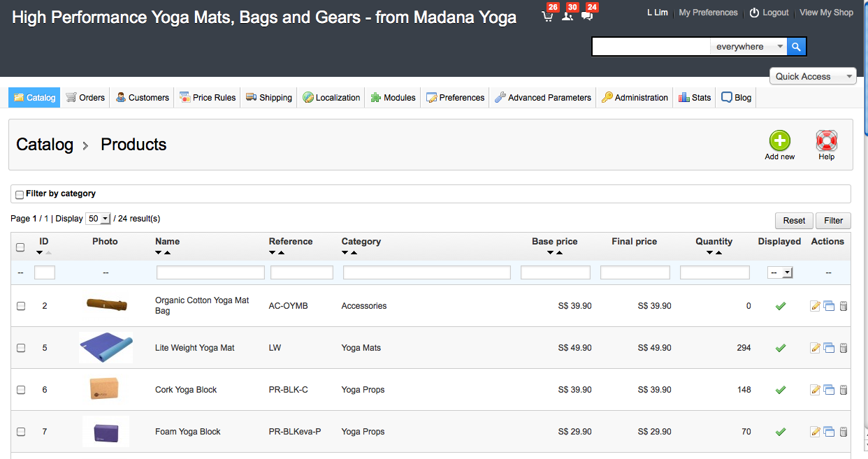View new customers notification icon

(567, 16)
